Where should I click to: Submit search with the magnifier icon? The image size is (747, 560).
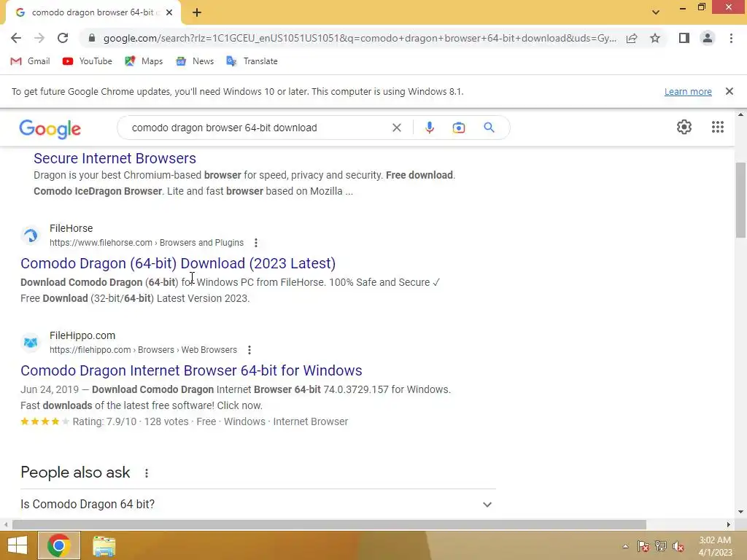coord(489,128)
